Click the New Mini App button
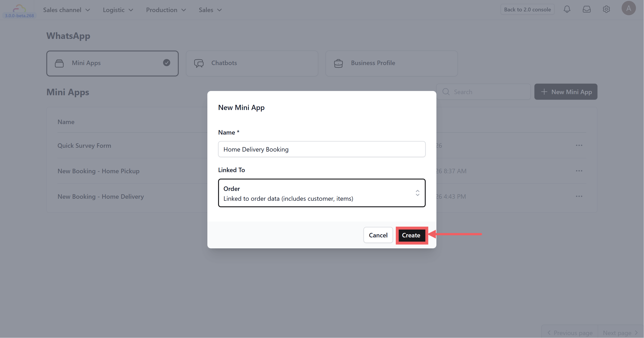The image size is (644, 338). [566, 92]
